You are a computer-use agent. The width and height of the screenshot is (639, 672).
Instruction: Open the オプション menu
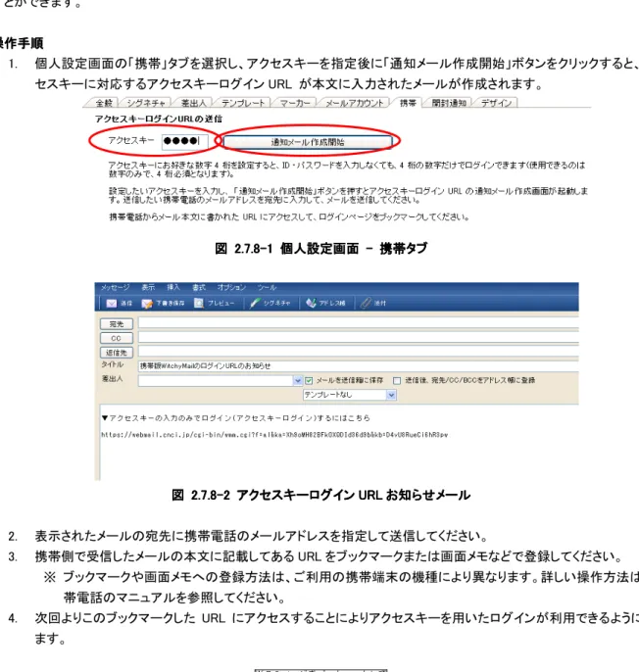click(231, 287)
